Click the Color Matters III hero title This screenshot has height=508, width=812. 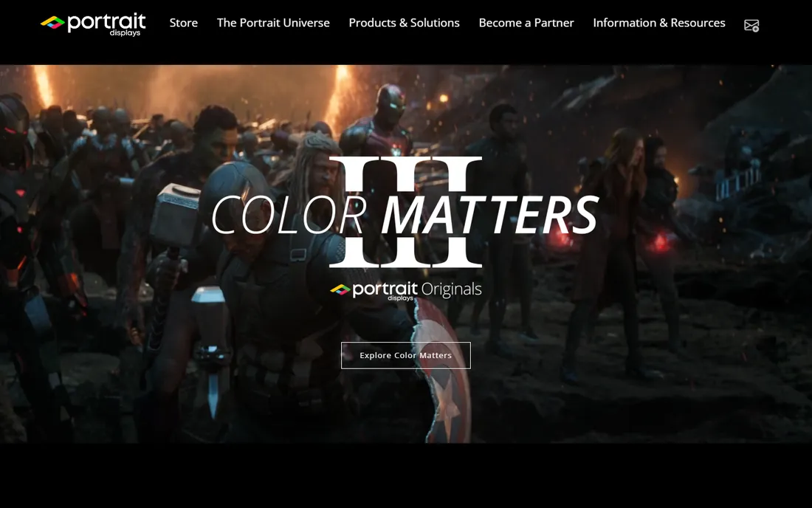pos(405,213)
